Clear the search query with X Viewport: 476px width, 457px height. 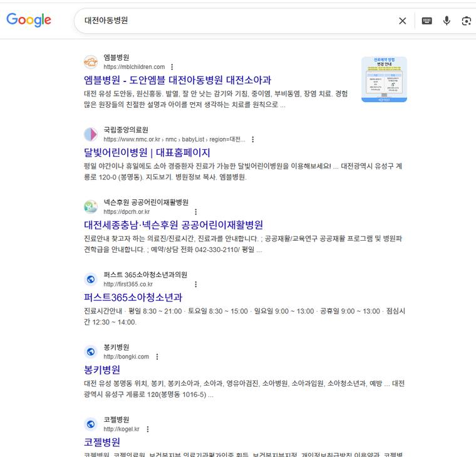(x=403, y=21)
